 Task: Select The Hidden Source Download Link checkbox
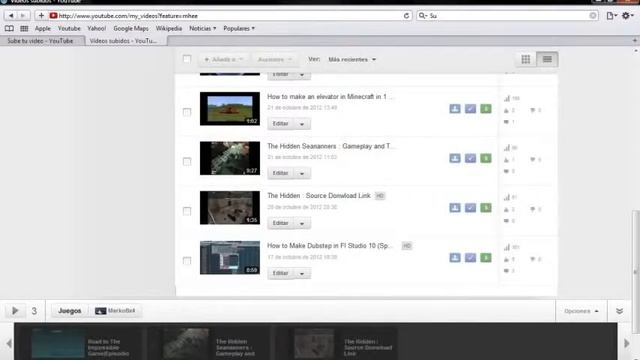pyautogui.click(x=187, y=211)
